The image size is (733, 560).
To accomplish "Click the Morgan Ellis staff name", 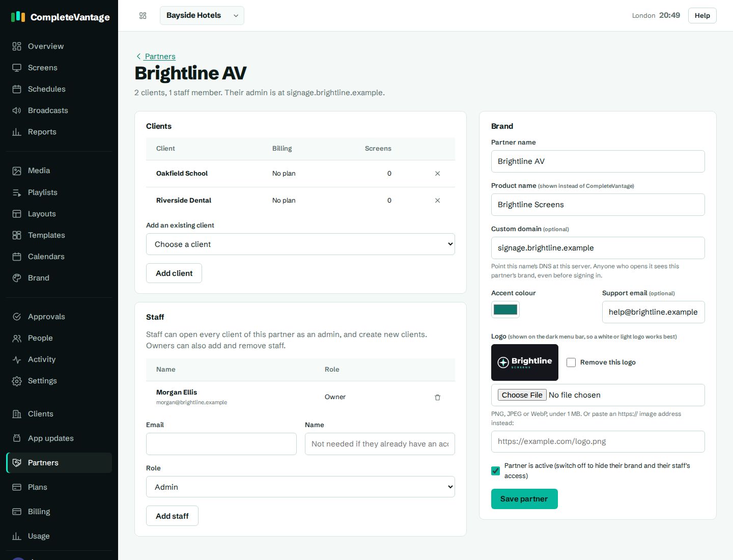I will pyautogui.click(x=177, y=393).
